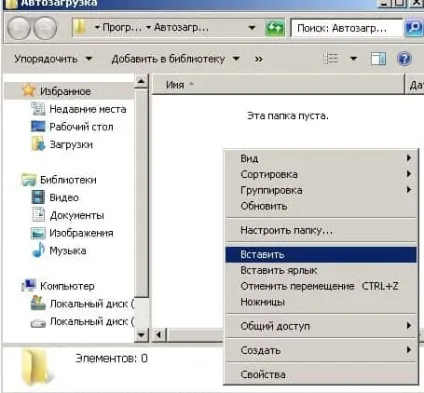Select Документы in navigation pane
The width and height of the screenshot is (424, 393).
coord(77,215)
